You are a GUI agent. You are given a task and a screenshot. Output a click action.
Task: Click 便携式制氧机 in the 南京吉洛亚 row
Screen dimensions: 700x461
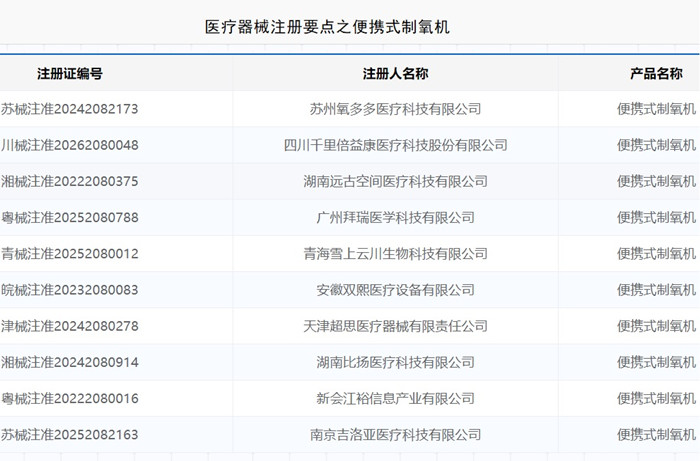[656, 435]
